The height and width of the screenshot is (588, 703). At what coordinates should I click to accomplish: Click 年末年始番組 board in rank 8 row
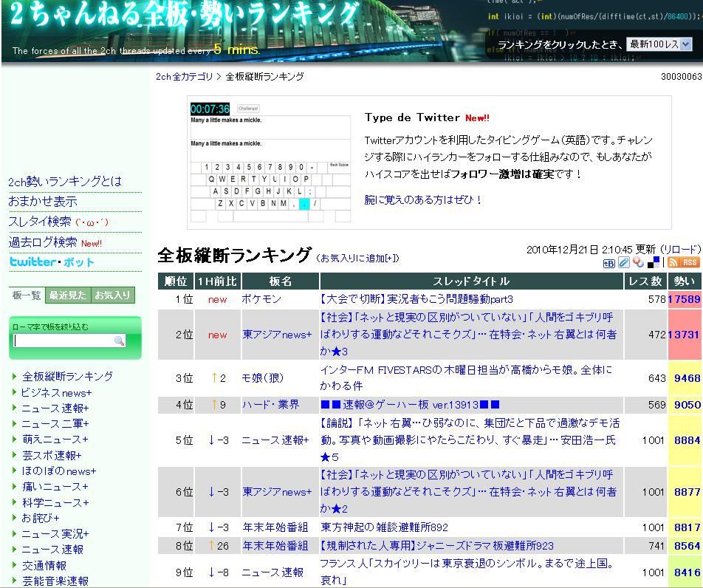coord(275,546)
